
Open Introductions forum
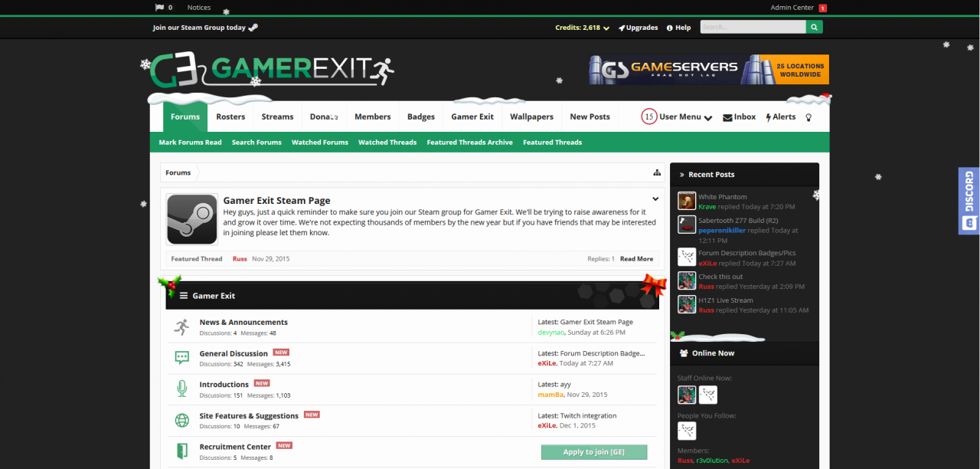pos(224,385)
